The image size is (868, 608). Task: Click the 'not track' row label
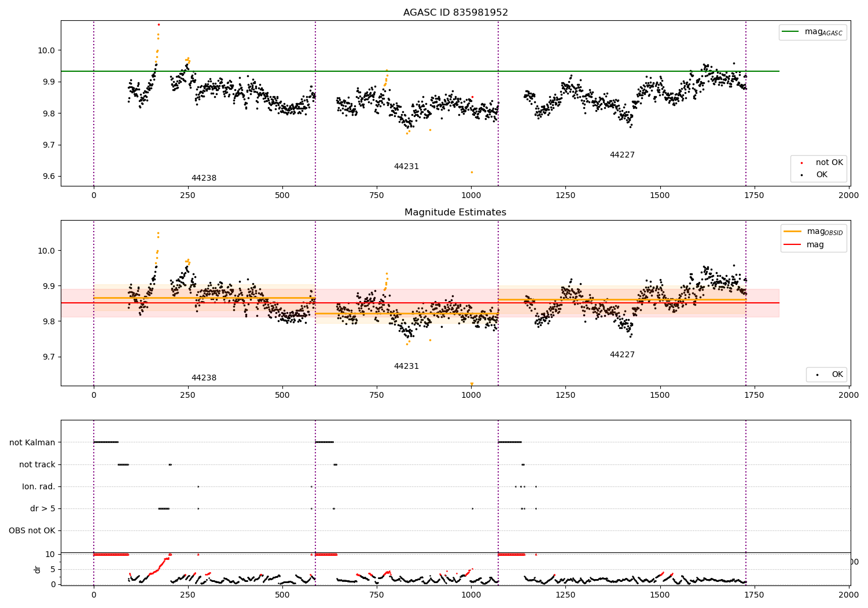tap(37, 464)
